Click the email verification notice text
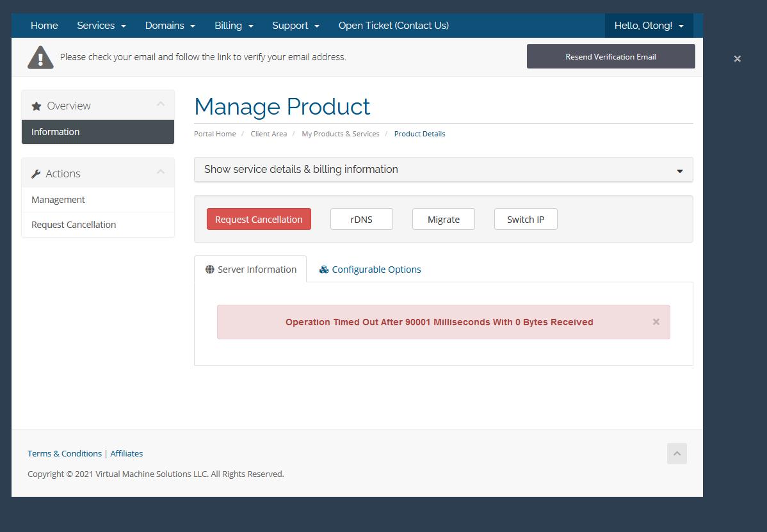The image size is (767, 532). 203,57
